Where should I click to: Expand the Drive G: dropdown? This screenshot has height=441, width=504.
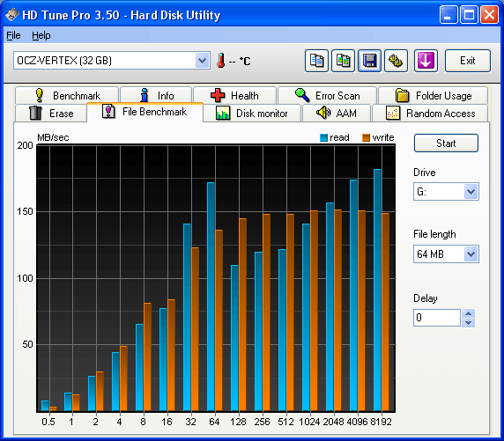point(471,192)
